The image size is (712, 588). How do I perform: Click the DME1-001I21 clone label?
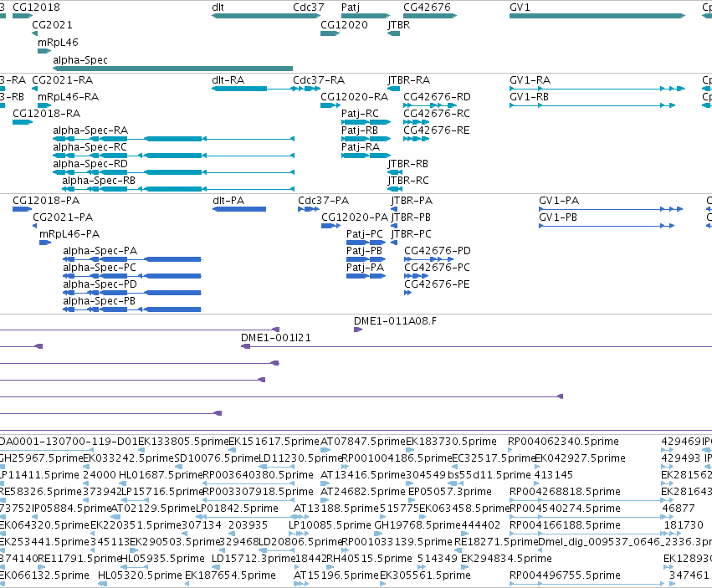(275, 338)
